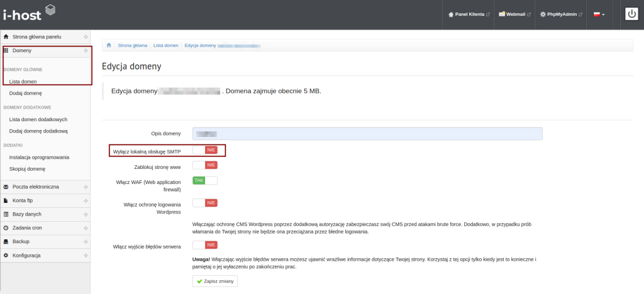
Task: Disable the WAF firewall switch
Action: pos(204,180)
